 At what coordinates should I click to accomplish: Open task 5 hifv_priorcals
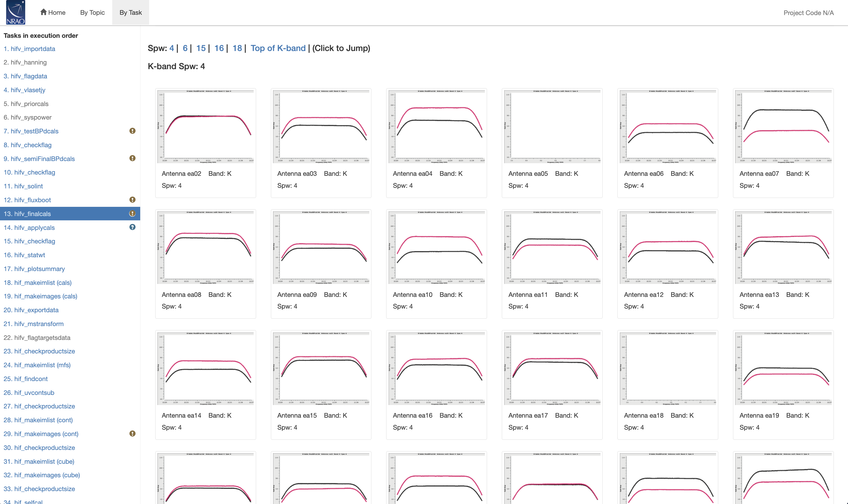(26, 104)
